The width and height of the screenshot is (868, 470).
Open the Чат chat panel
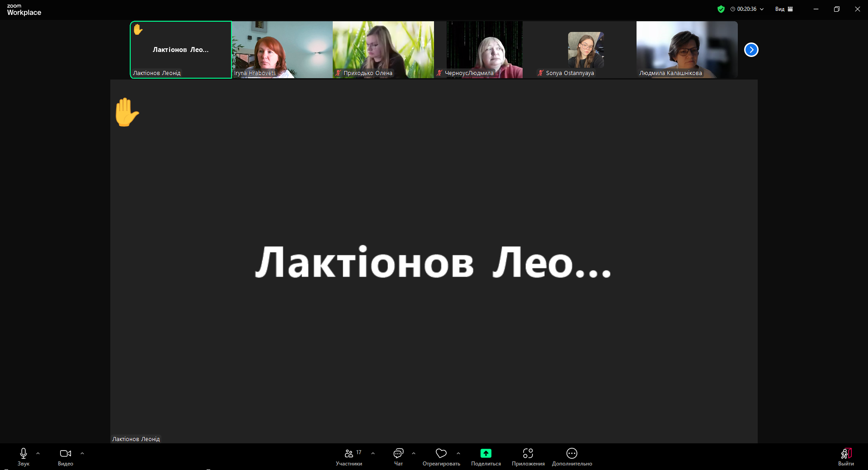tap(398, 454)
